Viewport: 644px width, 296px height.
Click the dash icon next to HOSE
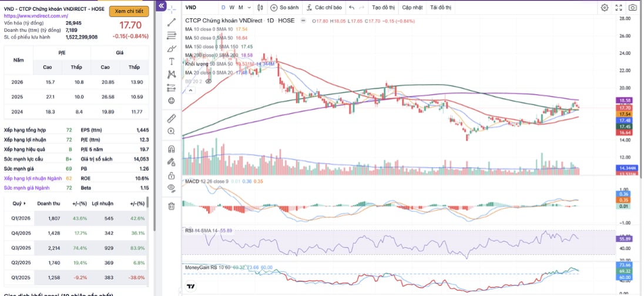point(303,21)
